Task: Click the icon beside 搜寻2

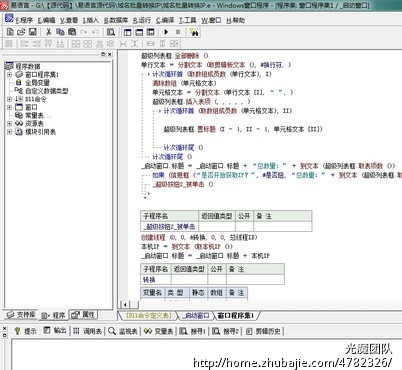Action: coord(216,331)
